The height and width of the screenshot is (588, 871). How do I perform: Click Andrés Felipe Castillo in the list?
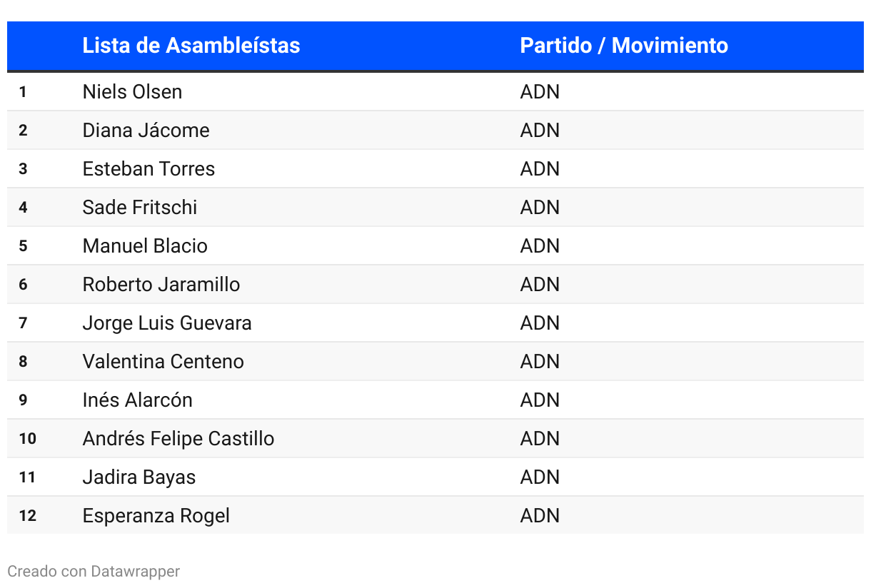pyautogui.click(x=178, y=439)
